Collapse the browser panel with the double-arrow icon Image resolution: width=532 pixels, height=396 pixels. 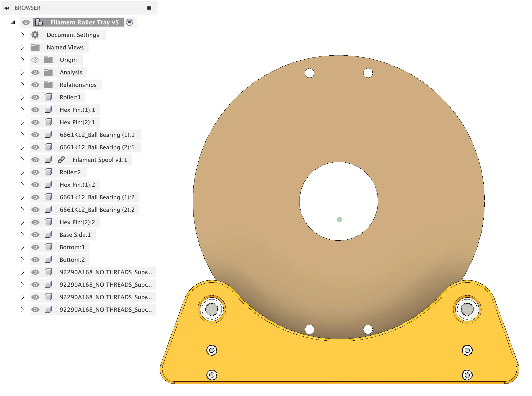click(7, 8)
